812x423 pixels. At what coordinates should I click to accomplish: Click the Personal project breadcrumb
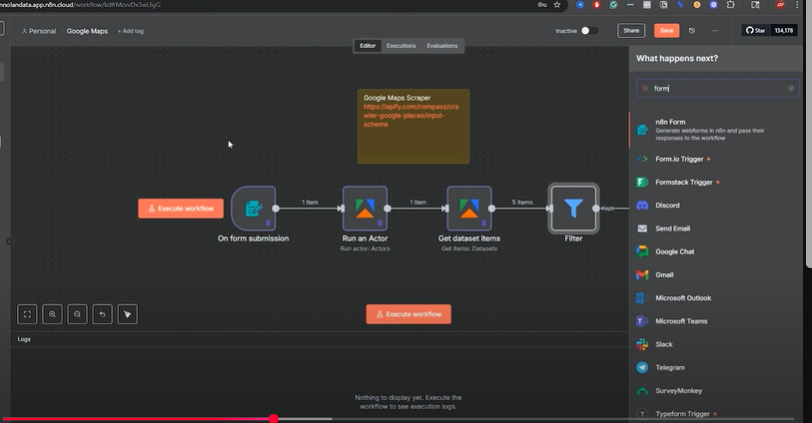click(39, 31)
